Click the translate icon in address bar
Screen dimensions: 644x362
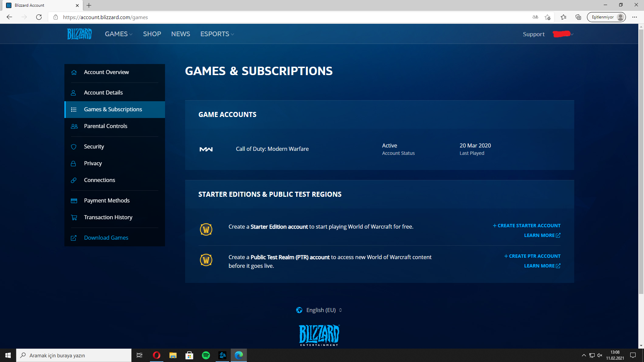click(535, 17)
